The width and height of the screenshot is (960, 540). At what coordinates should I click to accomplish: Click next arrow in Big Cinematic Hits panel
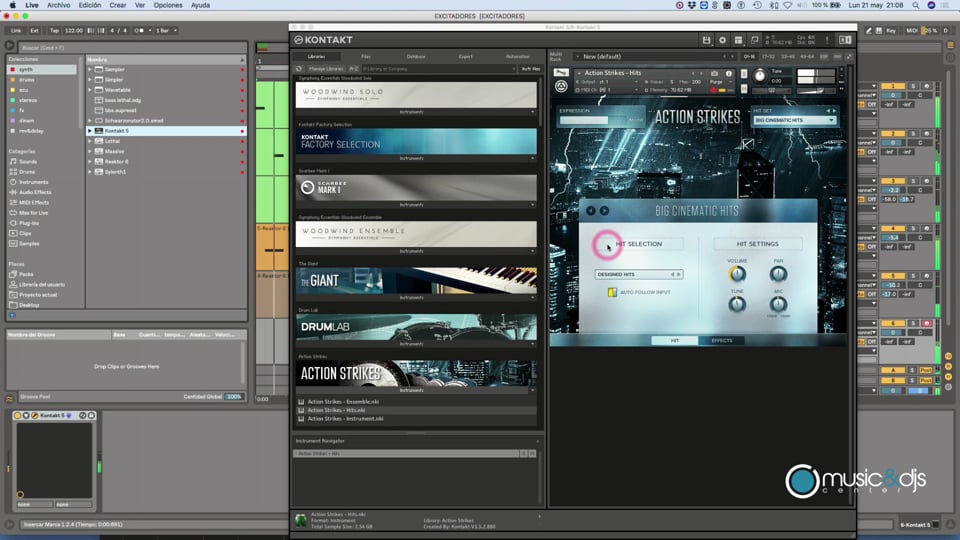coord(604,211)
